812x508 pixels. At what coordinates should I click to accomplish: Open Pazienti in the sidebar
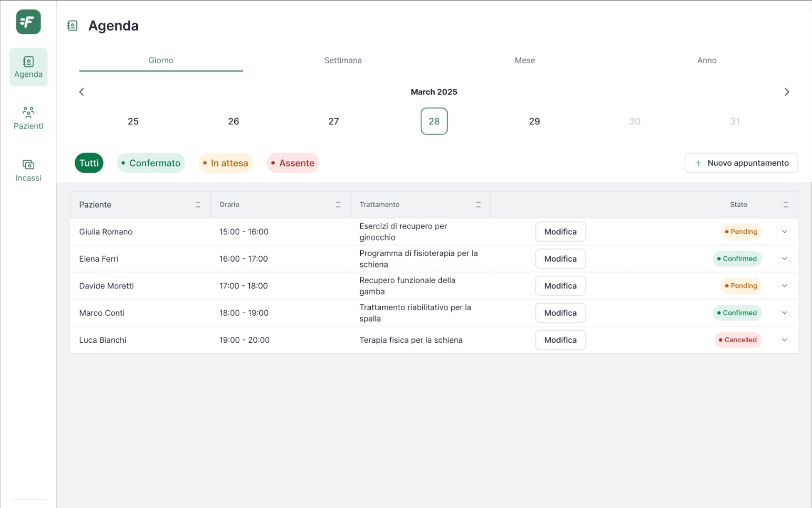point(28,118)
